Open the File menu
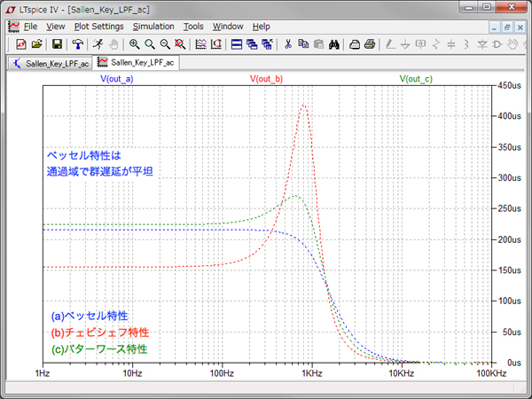 (30, 27)
